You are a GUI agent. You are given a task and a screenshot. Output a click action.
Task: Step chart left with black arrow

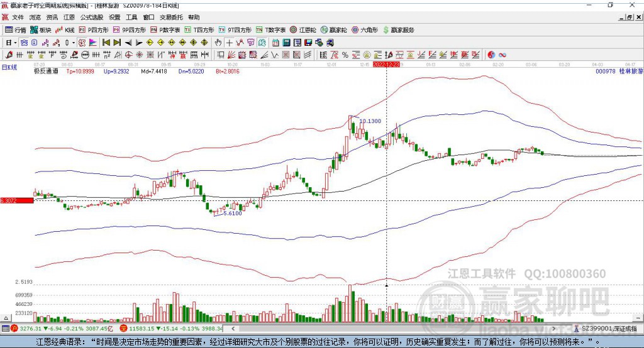click(128, 43)
